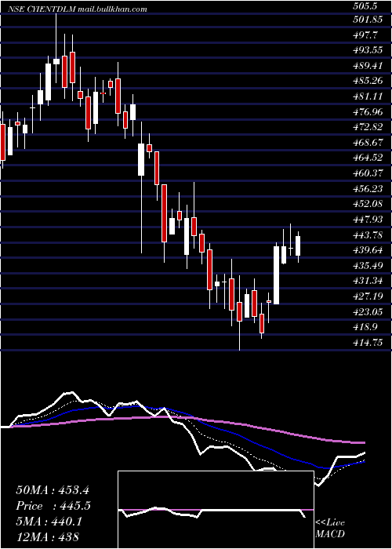The image size is (392, 549).
Task: Click the Price : 445.5 readout
Action: [53, 506]
